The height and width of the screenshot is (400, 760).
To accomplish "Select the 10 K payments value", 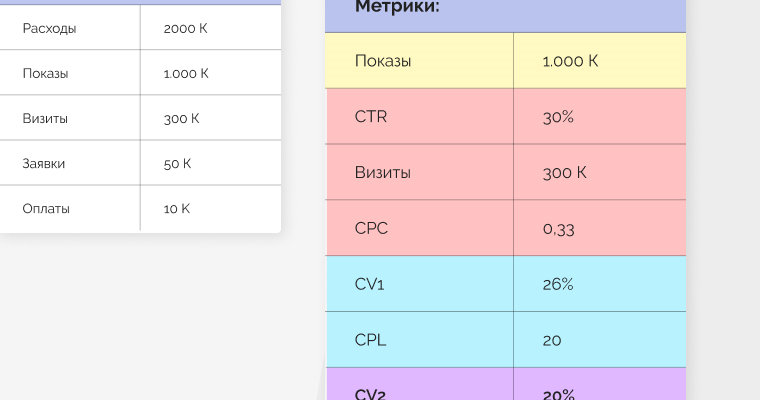I will click(176, 209).
